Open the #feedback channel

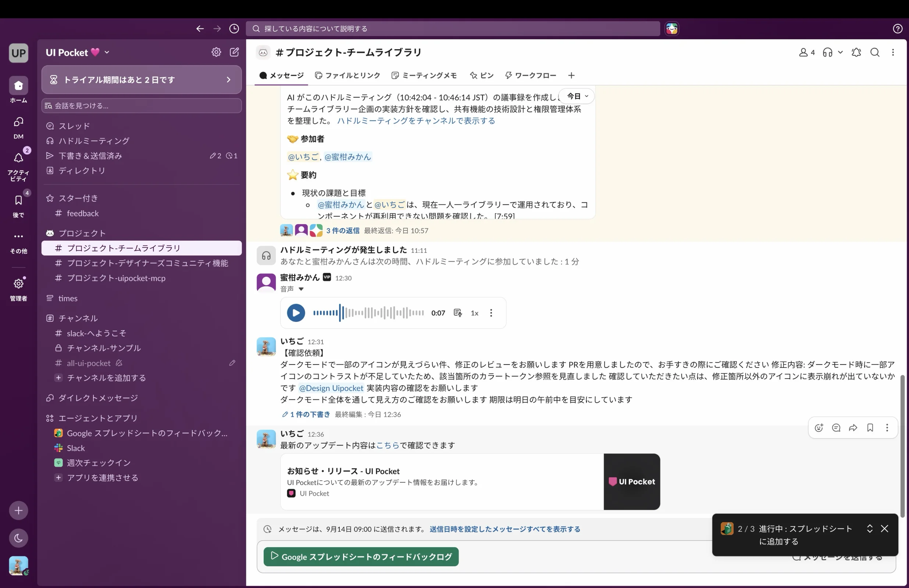tap(141, 214)
